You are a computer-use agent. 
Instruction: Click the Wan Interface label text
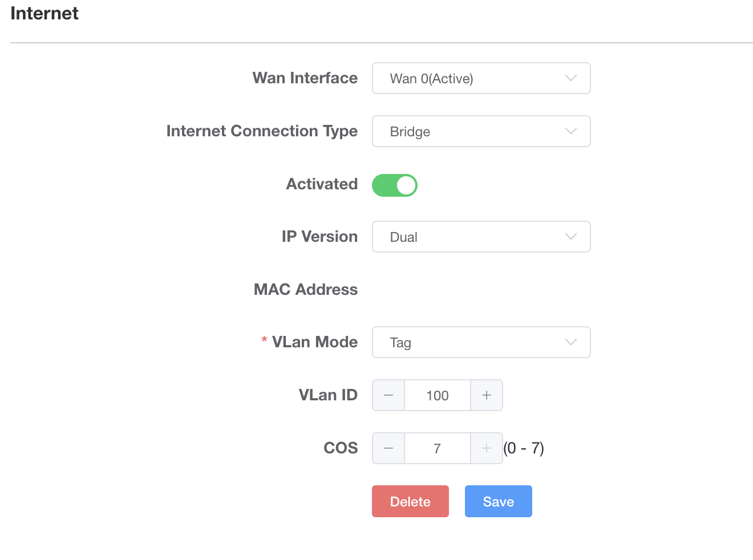305,78
